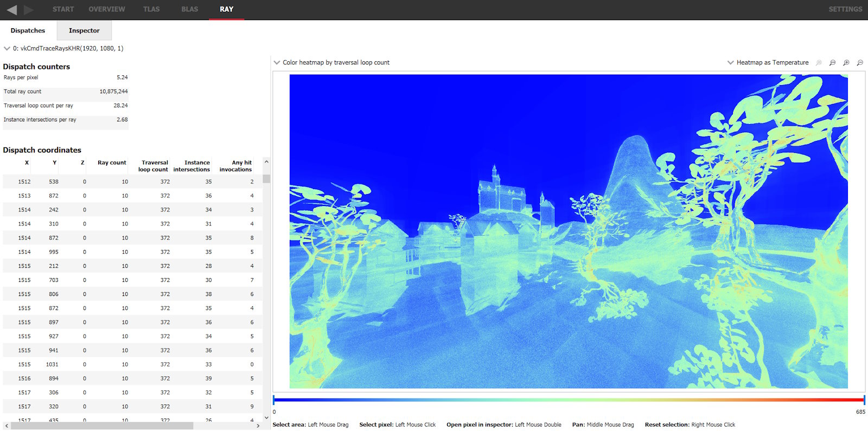The width and height of the screenshot is (868, 431).
Task: Zoom in on the heatmap image
Action: (x=846, y=63)
